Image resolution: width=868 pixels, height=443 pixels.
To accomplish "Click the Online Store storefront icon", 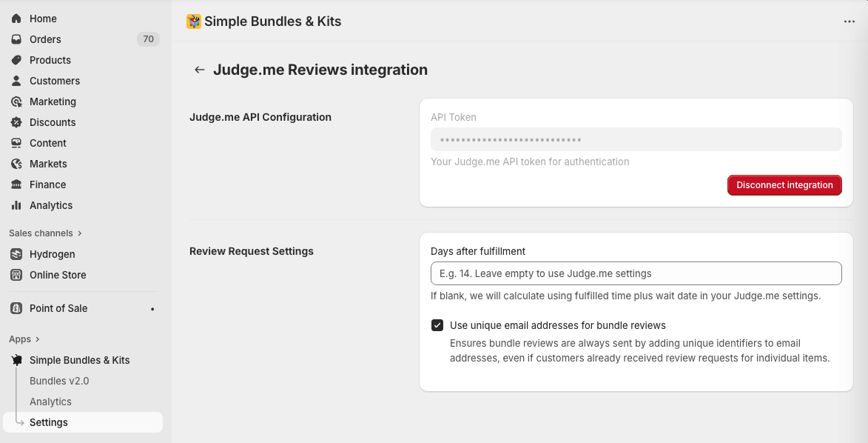I will pos(16,275).
